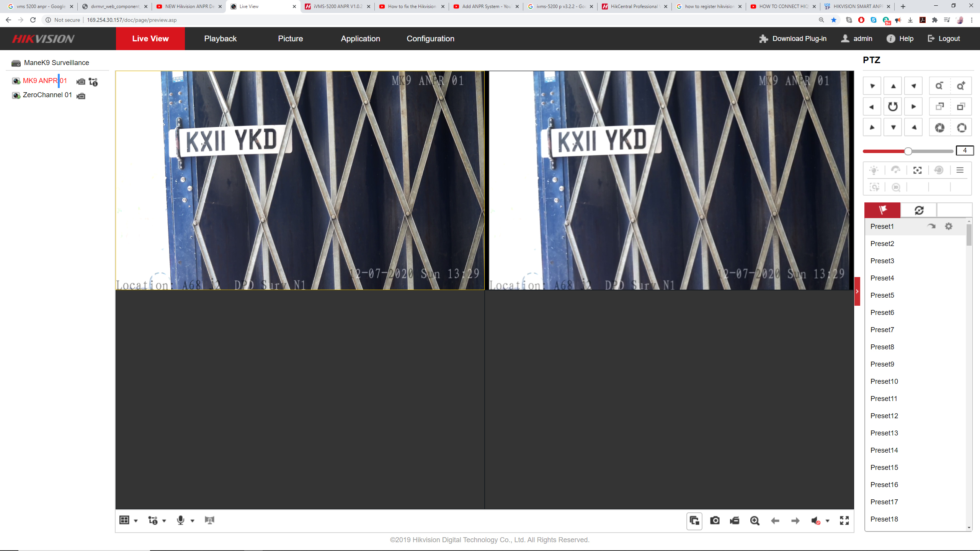Image resolution: width=980 pixels, height=551 pixels.
Task: Tilt the camera up with the up arrow
Action: 893,86
